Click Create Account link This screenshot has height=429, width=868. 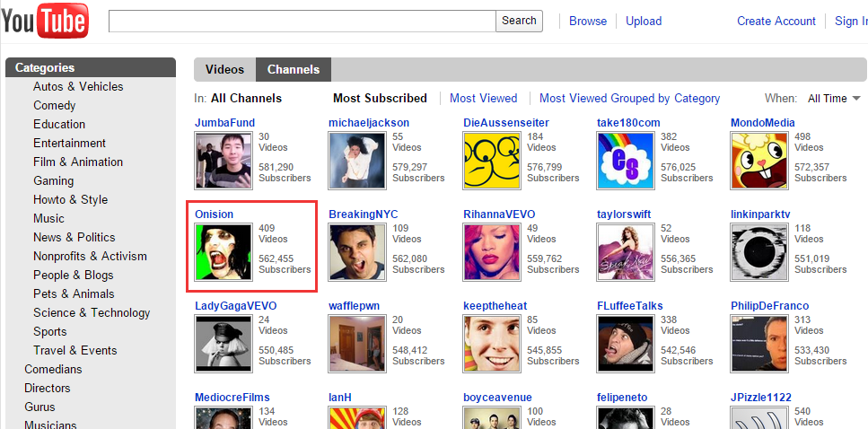click(776, 21)
